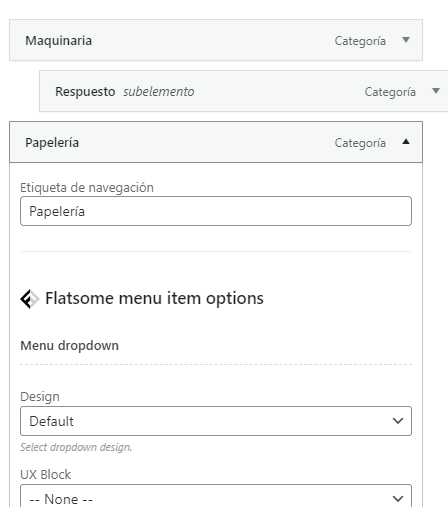Screen dimensions: 448x507
Task: Click the Flatsome menu item options heading
Action: click(154, 298)
